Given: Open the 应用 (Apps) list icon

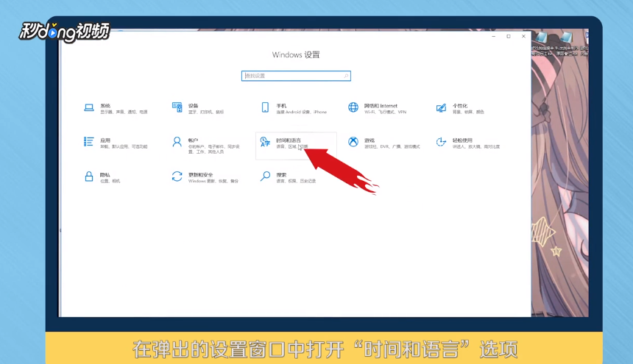Looking at the screenshot, I should coord(89,141).
